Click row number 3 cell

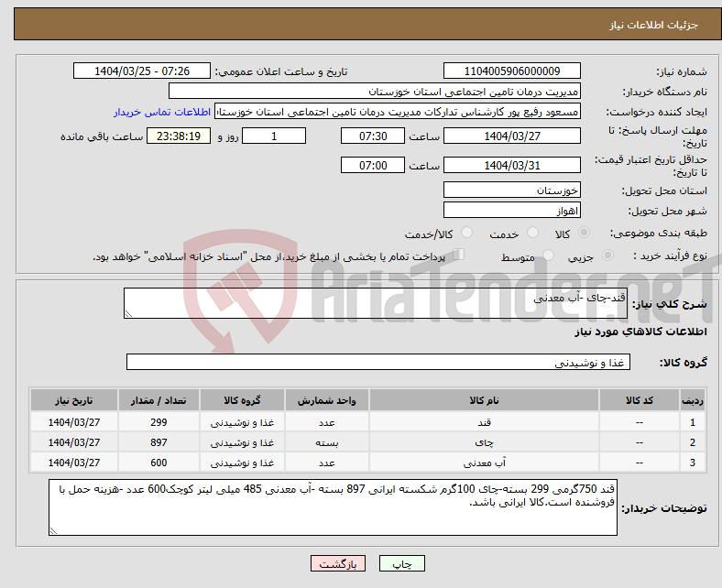click(693, 463)
